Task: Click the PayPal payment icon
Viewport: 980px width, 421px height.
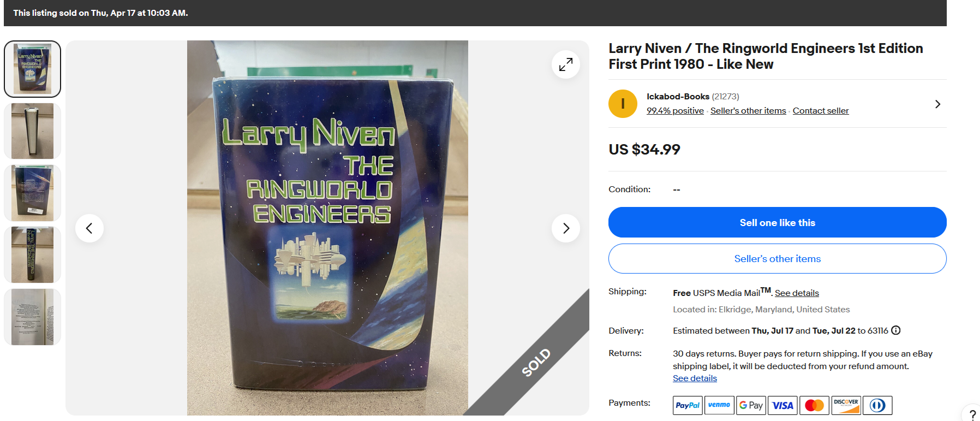Action: click(x=688, y=405)
